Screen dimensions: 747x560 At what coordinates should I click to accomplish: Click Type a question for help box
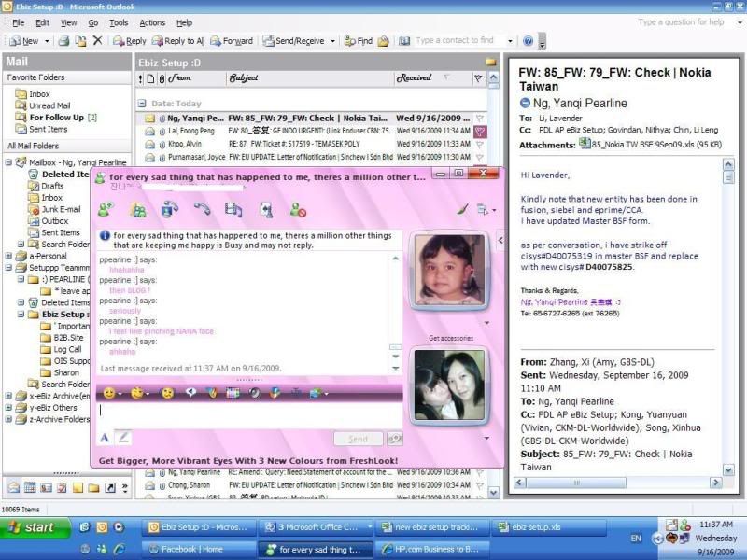(682, 21)
